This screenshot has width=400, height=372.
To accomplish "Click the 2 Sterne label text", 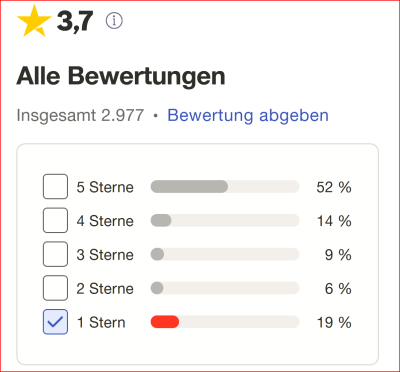I will tap(105, 289).
